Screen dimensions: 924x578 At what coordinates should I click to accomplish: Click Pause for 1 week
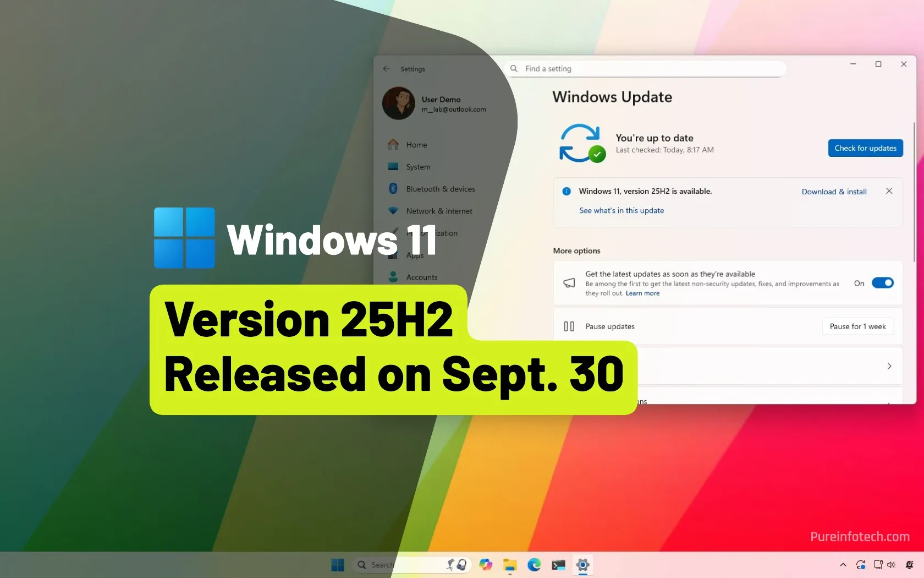click(x=857, y=326)
